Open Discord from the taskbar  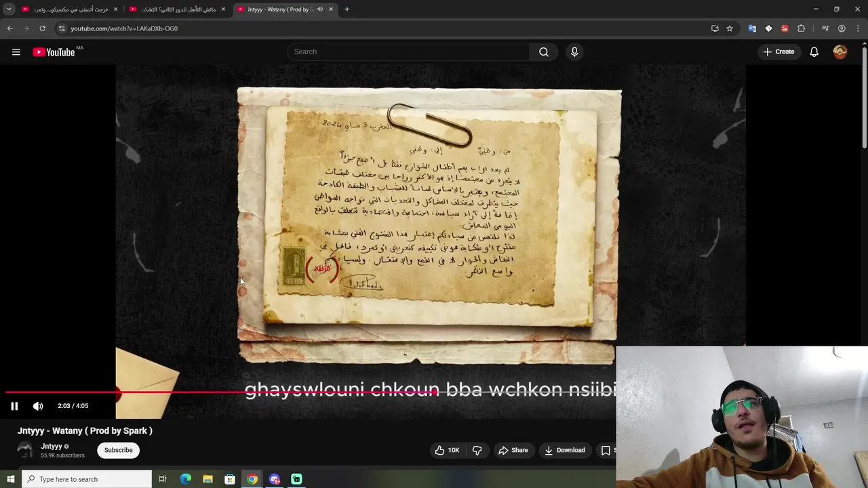click(275, 479)
